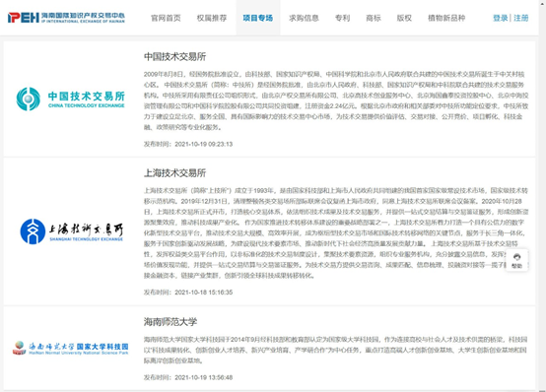
Task: Open the 权属推荐 menu item
Action: [212, 18]
